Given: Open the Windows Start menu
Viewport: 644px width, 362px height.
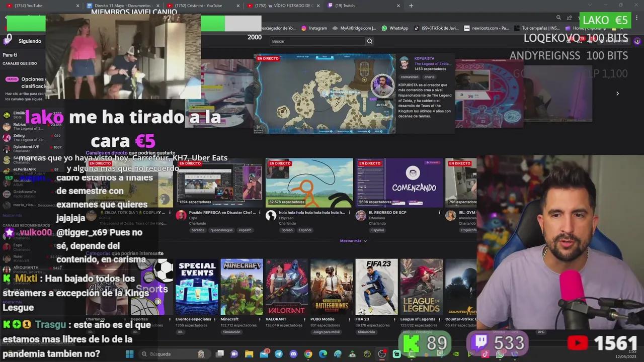Looking at the screenshot, I should pyautogui.click(x=130, y=354).
